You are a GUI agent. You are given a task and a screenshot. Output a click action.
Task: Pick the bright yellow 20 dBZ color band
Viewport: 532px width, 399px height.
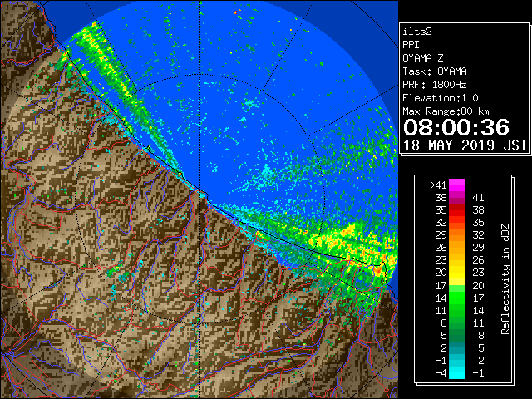click(457, 273)
